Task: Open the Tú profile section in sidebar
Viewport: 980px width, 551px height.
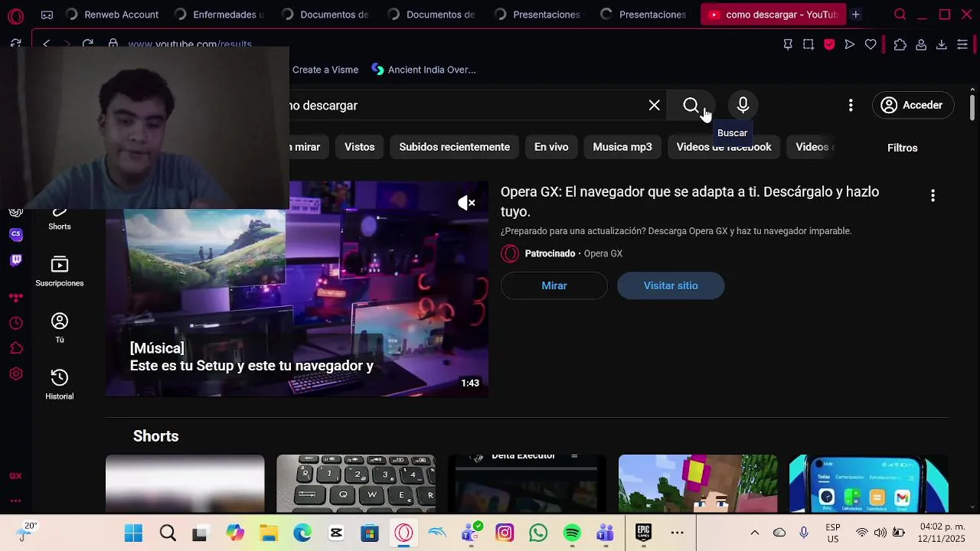Action: pos(59,328)
